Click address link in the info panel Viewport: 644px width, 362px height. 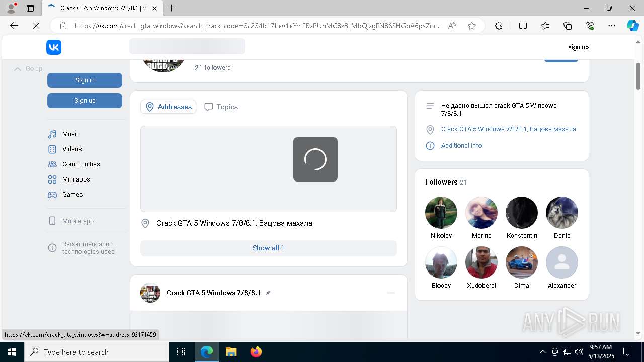tap(508, 129)
